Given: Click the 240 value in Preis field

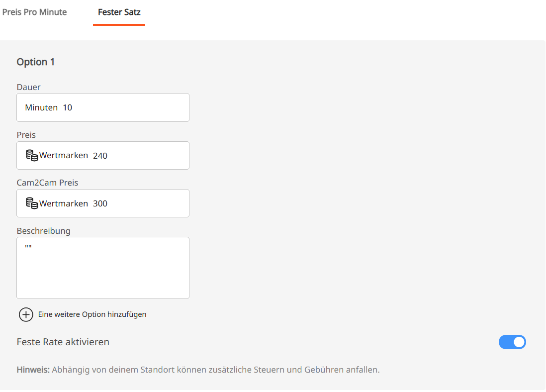Looking at the screenshot, I should point(100,156).
